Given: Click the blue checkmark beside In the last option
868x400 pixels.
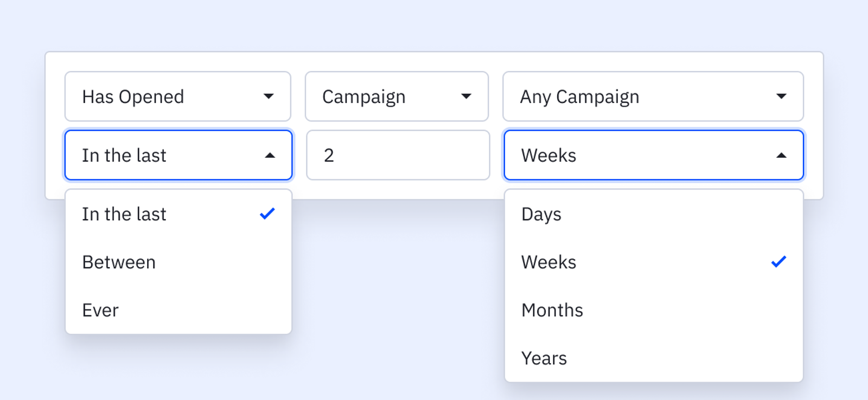Looking at the screenshot, I should coord(267,214).
